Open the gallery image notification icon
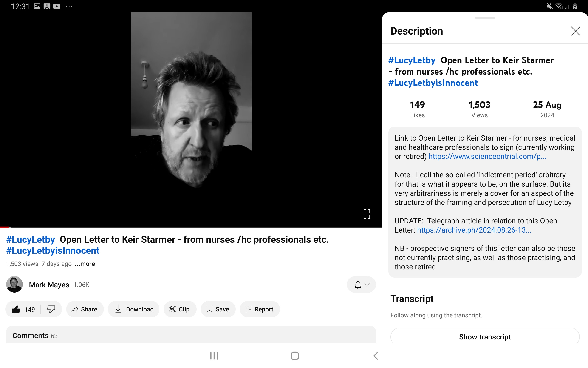Viewport: 588px width, 368px height. click(37, 6)
